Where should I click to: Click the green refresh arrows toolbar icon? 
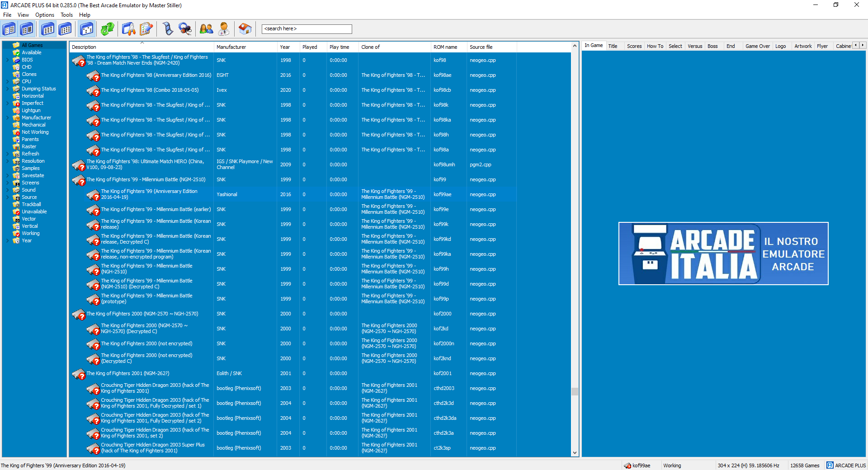point(107,29)
